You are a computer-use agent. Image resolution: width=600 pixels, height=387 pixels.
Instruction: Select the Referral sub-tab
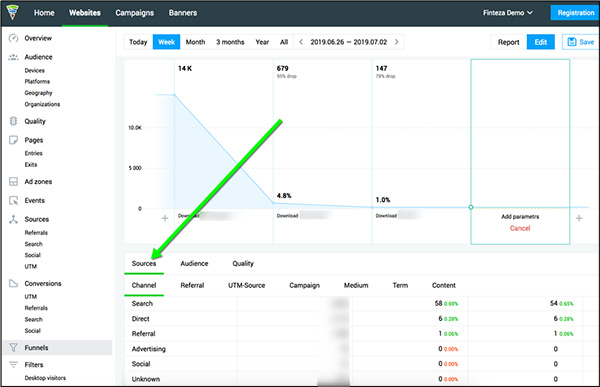pos(192,285)
